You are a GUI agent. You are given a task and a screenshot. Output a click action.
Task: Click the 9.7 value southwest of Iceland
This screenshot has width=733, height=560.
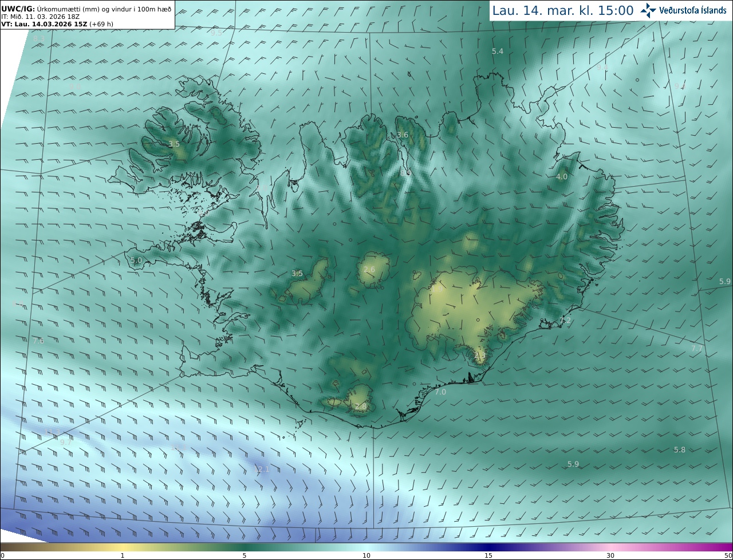pyautogui.click(x=66, y=442)
